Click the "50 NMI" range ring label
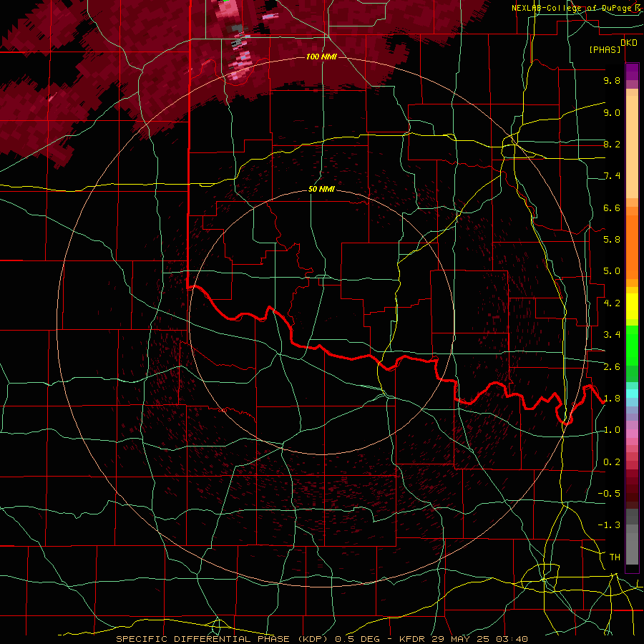The height and width of the screenshot is (644, 644). 321,189
